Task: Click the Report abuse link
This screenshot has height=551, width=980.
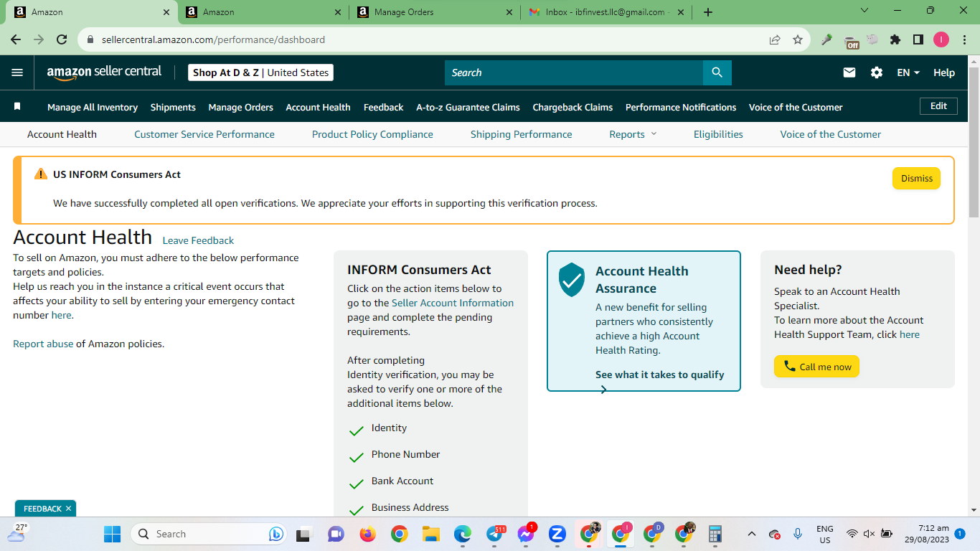Action: coord(43,344)
